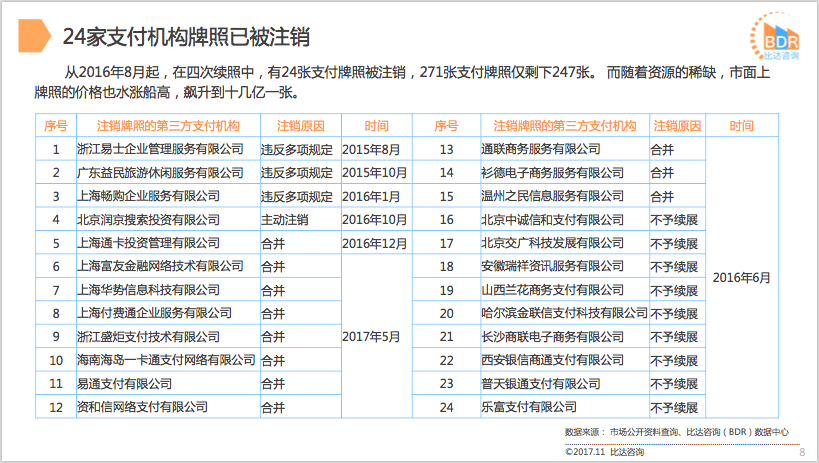Click the 2016年10月 date cell
Screen dimensions: 819x463
pyautogui.click(x=375, y=219)
